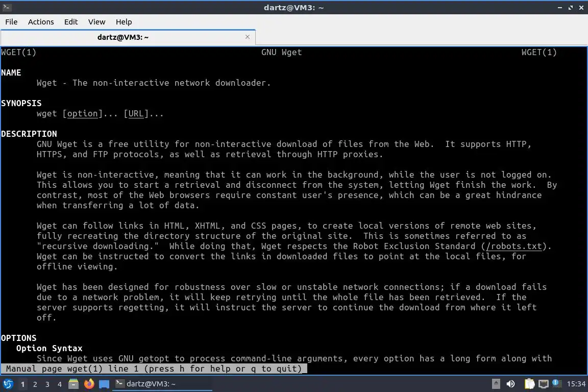Click the WGET(1) header at left
588x392 pixels.
click(19, 53)
